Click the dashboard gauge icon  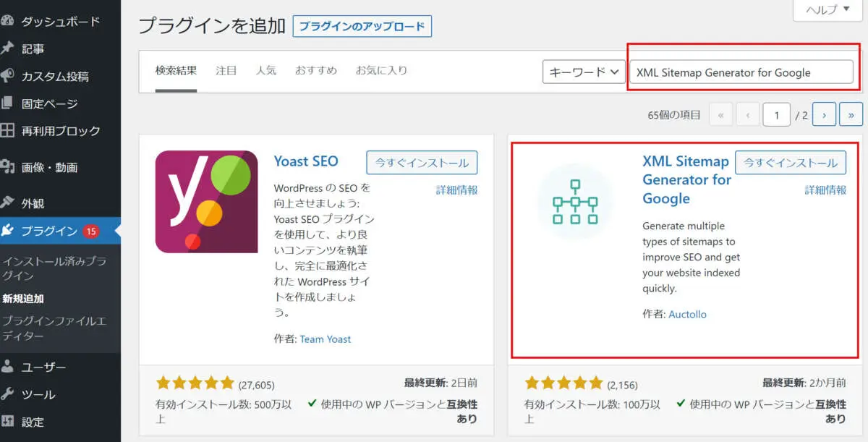click(7, 21)
